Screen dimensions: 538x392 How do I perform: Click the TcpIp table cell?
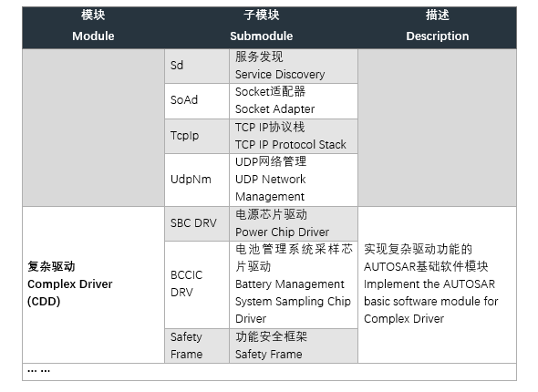197,136
